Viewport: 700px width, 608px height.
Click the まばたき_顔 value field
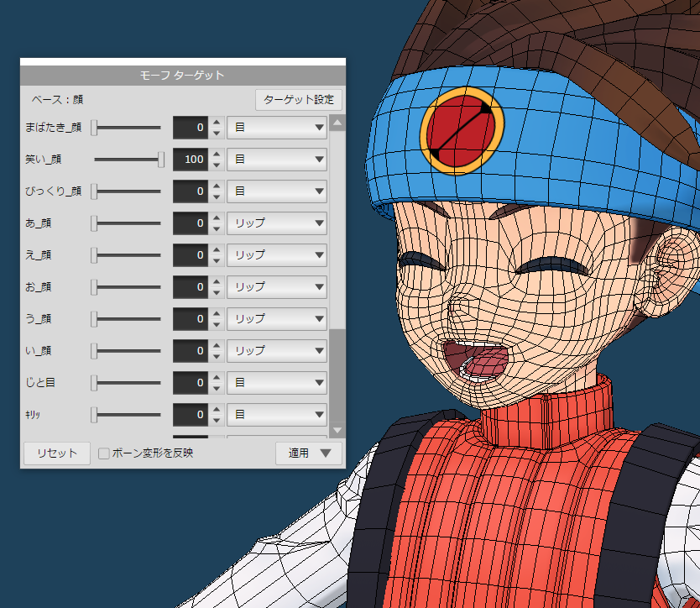pyautogui.click(x=191, y=128)
